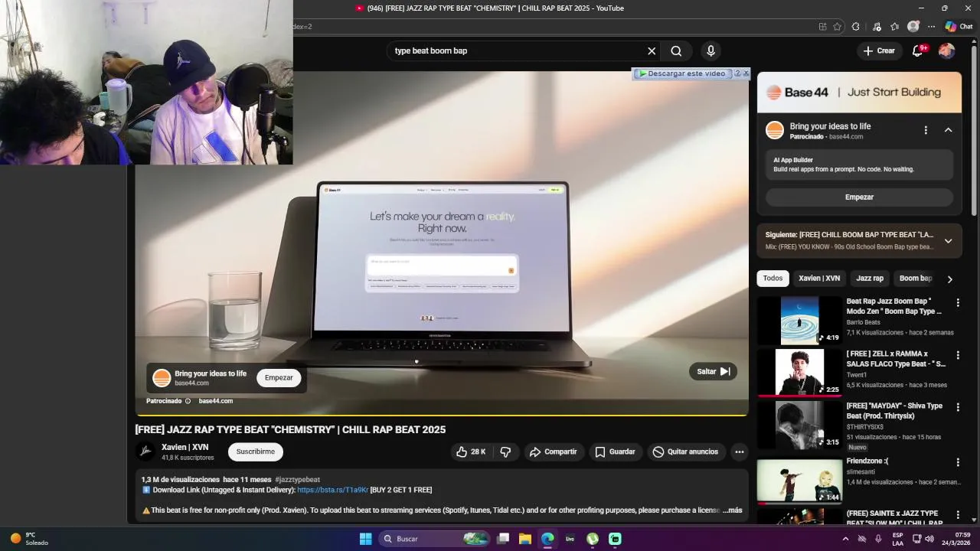Click the yellow ad progress bar
Screen dimensions: 980x551
click(x=442, y=416)
